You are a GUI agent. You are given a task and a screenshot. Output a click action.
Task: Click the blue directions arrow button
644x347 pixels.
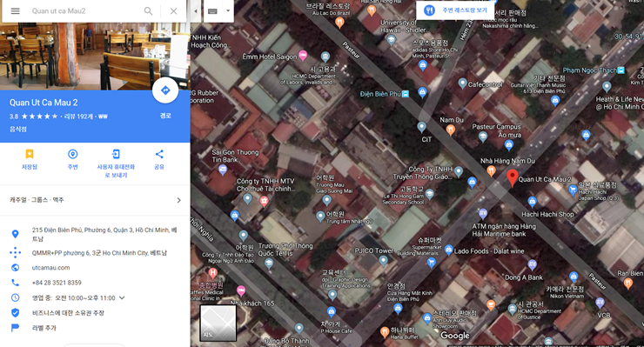point(165,90)
